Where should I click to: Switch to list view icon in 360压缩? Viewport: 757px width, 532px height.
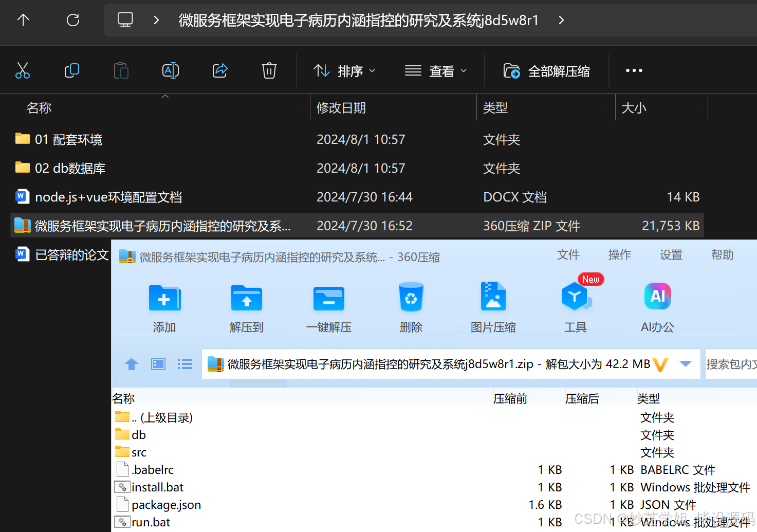[x=185, y=364]
